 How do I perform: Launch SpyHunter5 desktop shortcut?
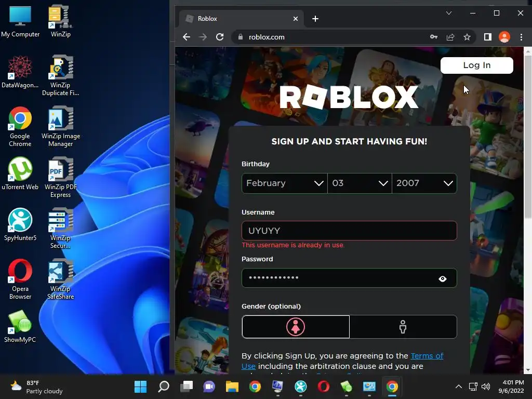pos(20,224)
